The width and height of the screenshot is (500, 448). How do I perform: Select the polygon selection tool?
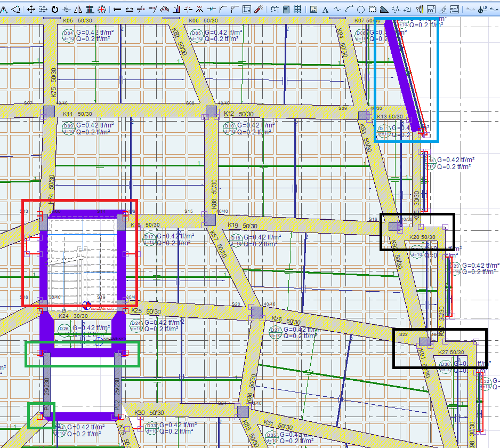coord(17,9)
